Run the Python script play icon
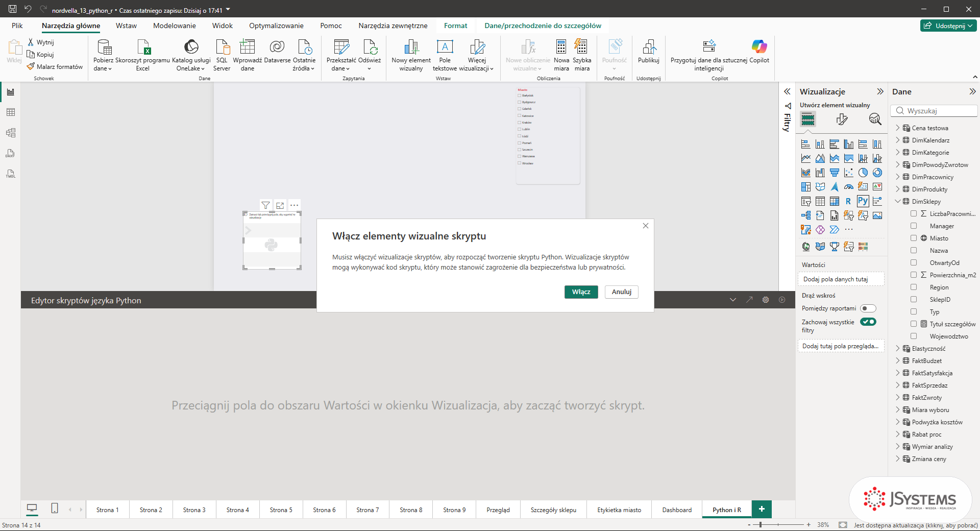 pyautogui.click(x=782, y=300)
